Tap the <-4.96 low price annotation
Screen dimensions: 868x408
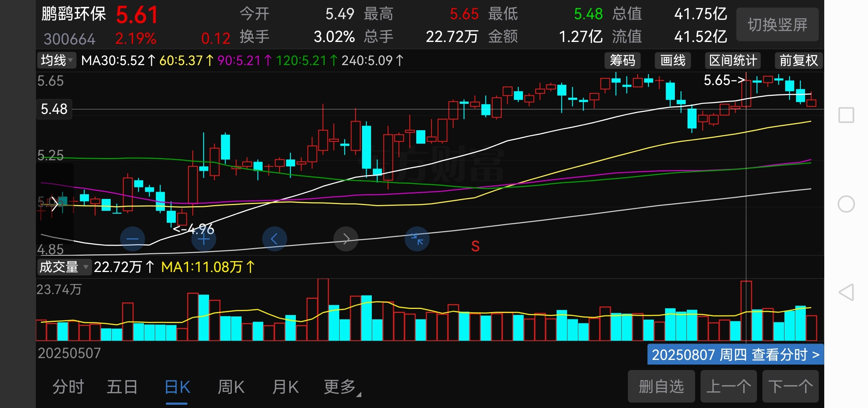tap(193, 229)
